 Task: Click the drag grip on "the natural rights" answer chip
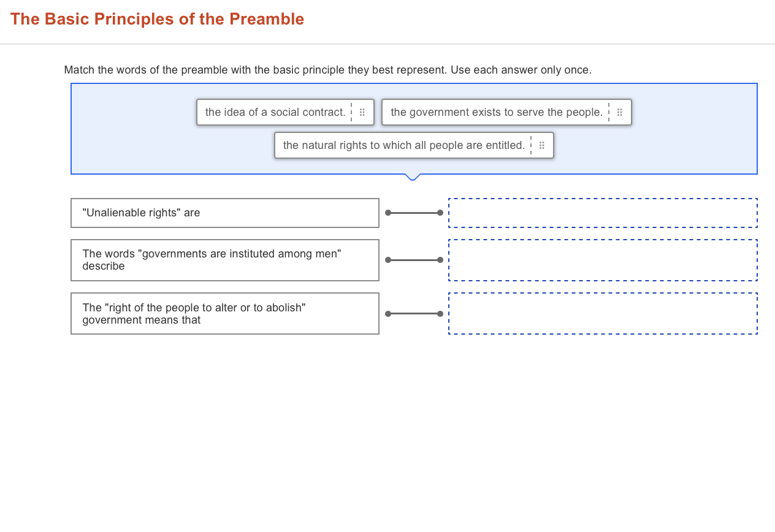(541, 145)
